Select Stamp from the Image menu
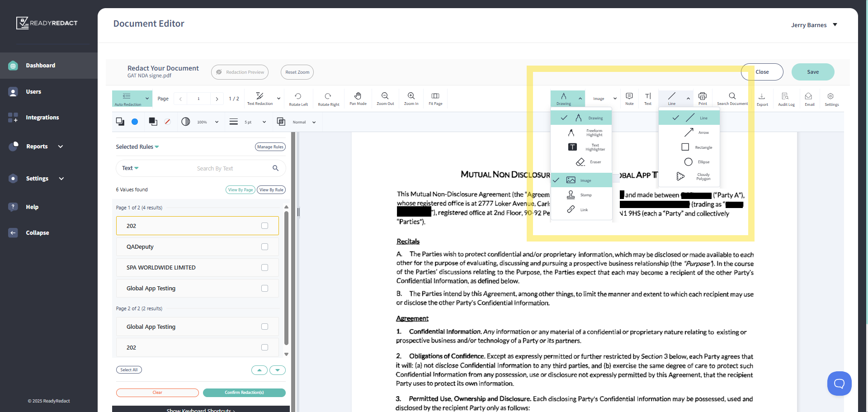This screenshot has width=868, height=412. tap(581, 195)
